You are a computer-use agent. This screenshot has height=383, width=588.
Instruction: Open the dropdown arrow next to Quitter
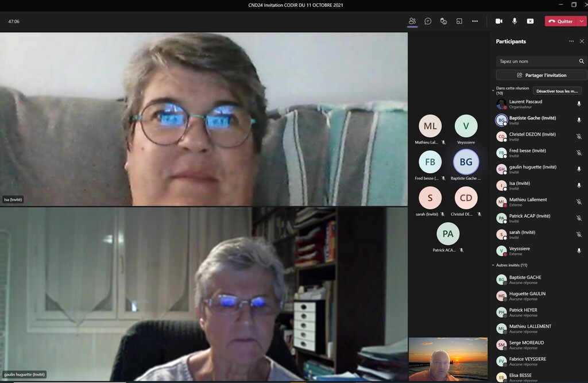582,21
